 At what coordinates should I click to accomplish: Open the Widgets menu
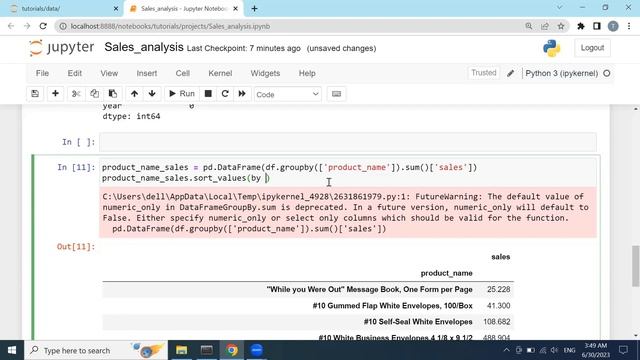click(x=265, y=73)
